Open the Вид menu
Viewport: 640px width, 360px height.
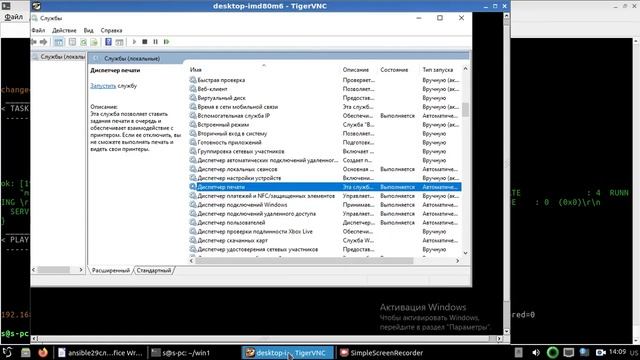pos(89,30)
